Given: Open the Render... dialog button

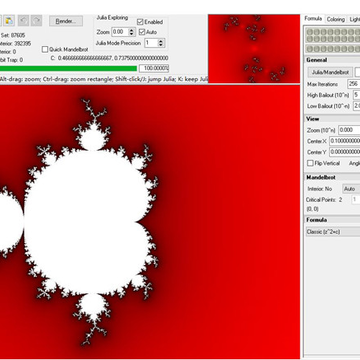Looking at the screenshot, I should tap(66, 21).
